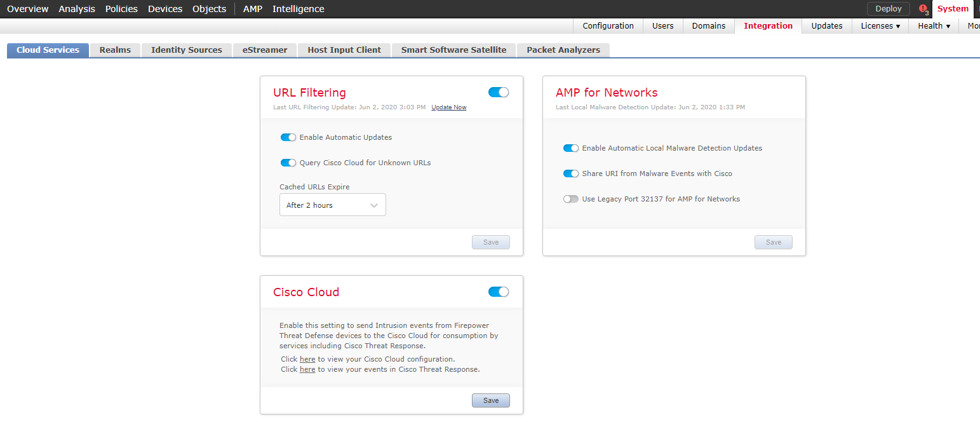Screen dimensions: 980x422
Task: Go to the Packet Analyzers tab
Action: [563, 50]
